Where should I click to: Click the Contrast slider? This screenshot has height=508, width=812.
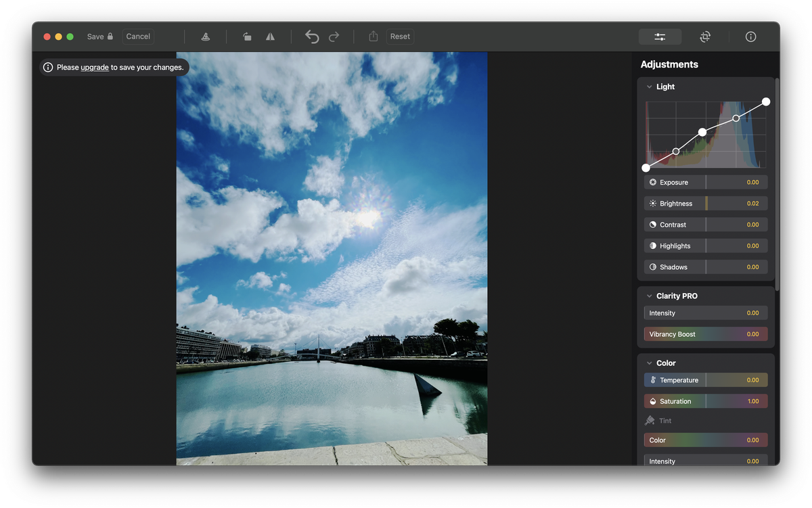[x=706, y=225]
